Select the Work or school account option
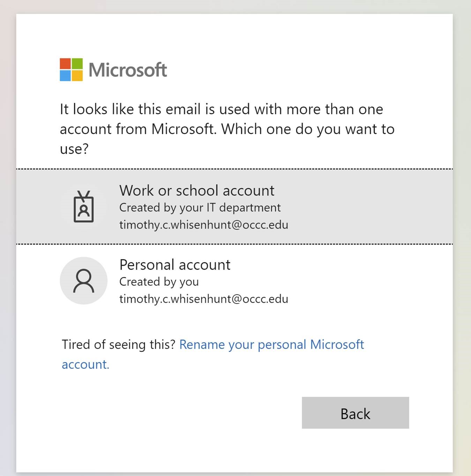Screen dimensions: 471x476 (234, 207)
